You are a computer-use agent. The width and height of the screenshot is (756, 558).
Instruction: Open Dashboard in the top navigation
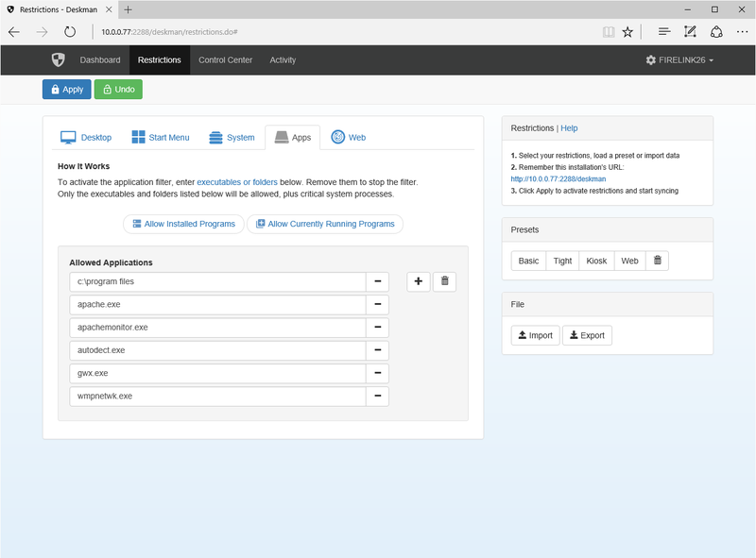click(100, 60)
